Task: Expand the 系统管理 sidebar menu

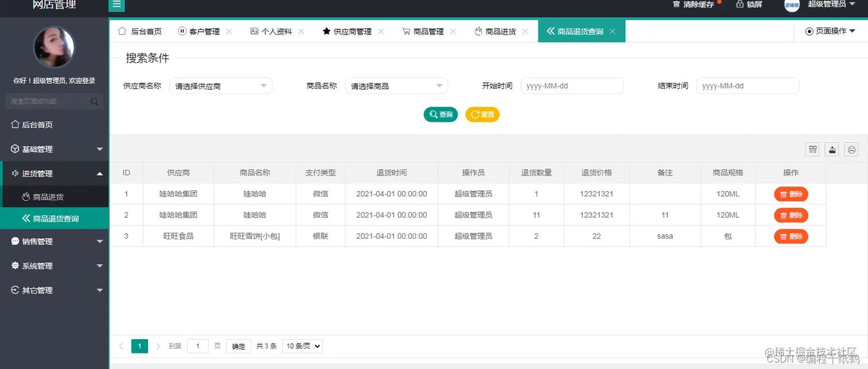Action: click(54, 266)
